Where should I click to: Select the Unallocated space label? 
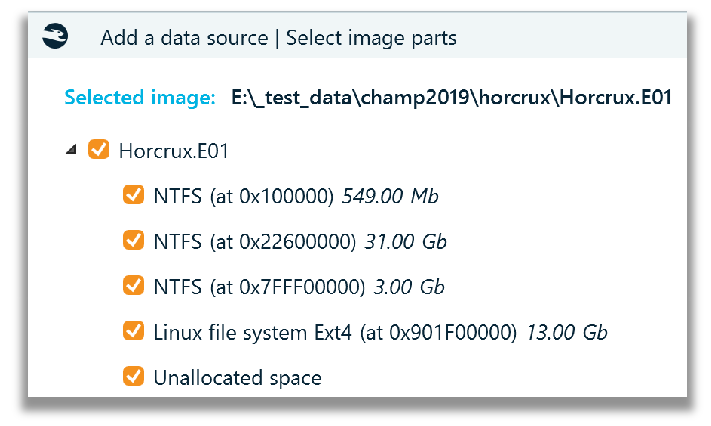tap(238, 378)
